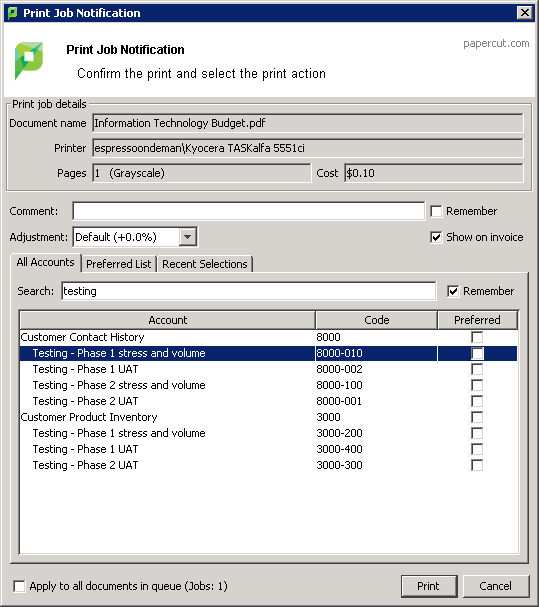Tick Preferred checkbox for code 8000-010
This screenshot has width=539, height=607.
[x=477, y=353]
